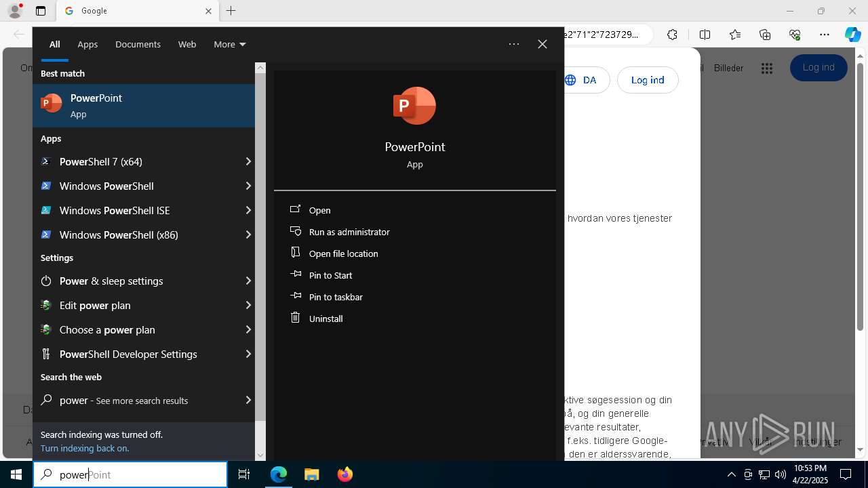868x488 pixels.
Task: Click the Log ind button
Action: [648, 80]
